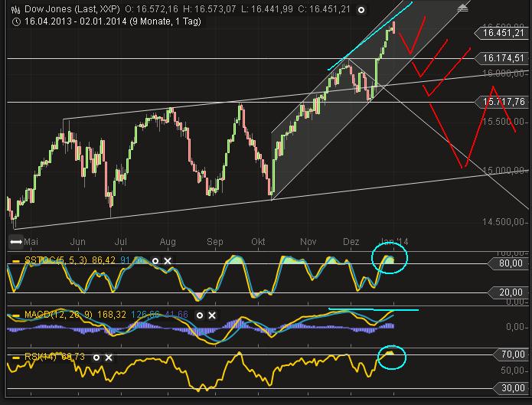Click the Aug label on time axis
532x405 pixels.
click(x=168, y=242)
